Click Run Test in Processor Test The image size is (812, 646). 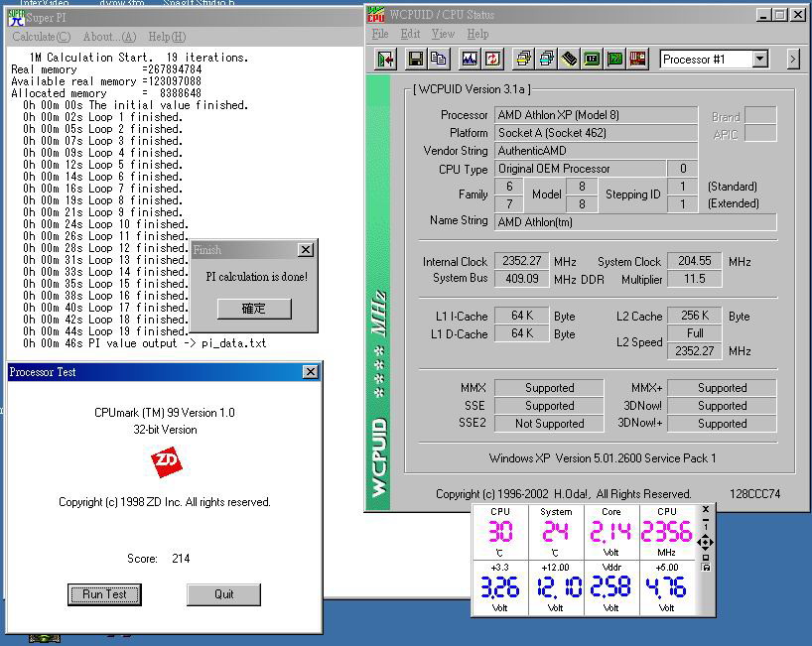coord(104,594)
